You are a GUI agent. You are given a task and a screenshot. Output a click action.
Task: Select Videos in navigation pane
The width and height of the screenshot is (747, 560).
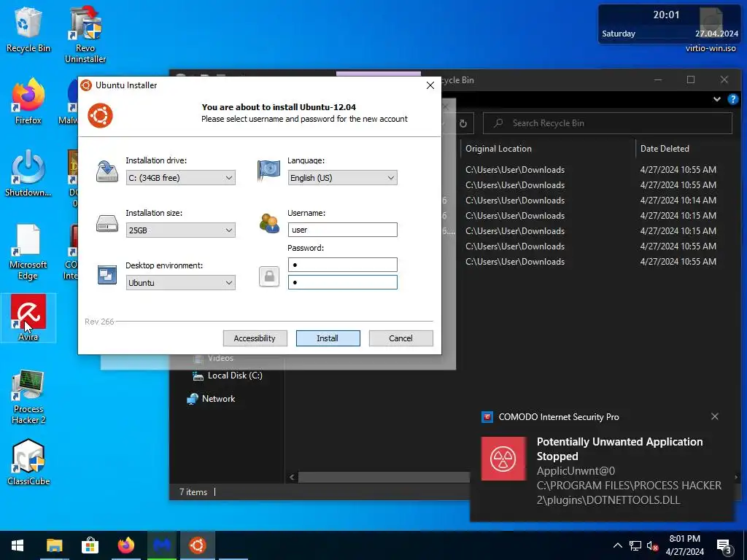(x=213, y=358)
